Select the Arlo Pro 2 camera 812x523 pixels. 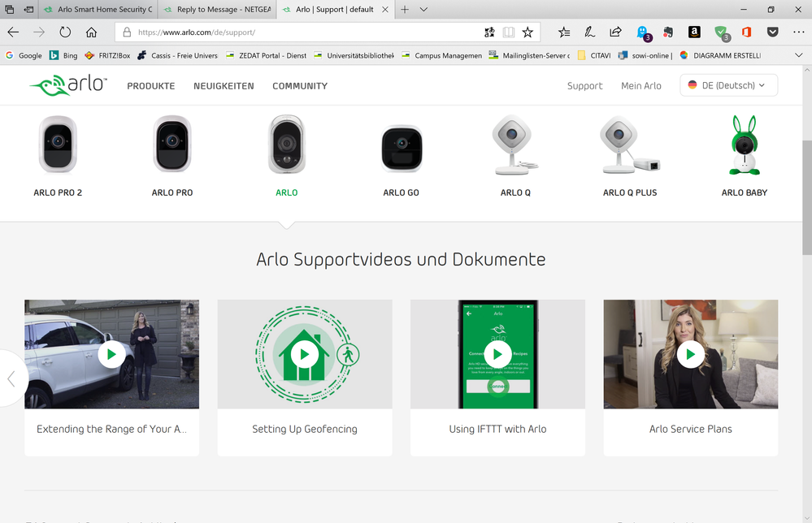(x=58, y=155)
